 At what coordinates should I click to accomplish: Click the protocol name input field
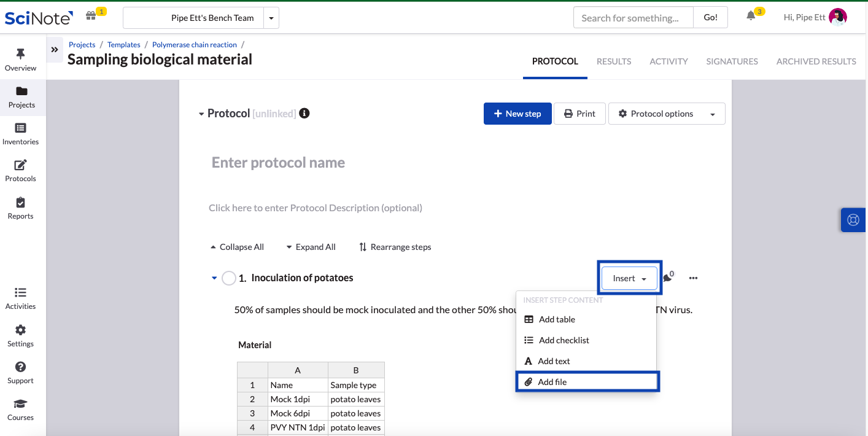pyautogui.click(x=277, y=162)
